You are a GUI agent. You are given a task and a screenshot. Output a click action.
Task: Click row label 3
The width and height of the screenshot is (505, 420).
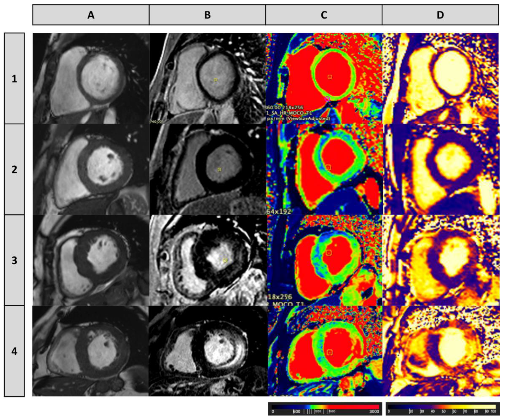click(14, 260)
